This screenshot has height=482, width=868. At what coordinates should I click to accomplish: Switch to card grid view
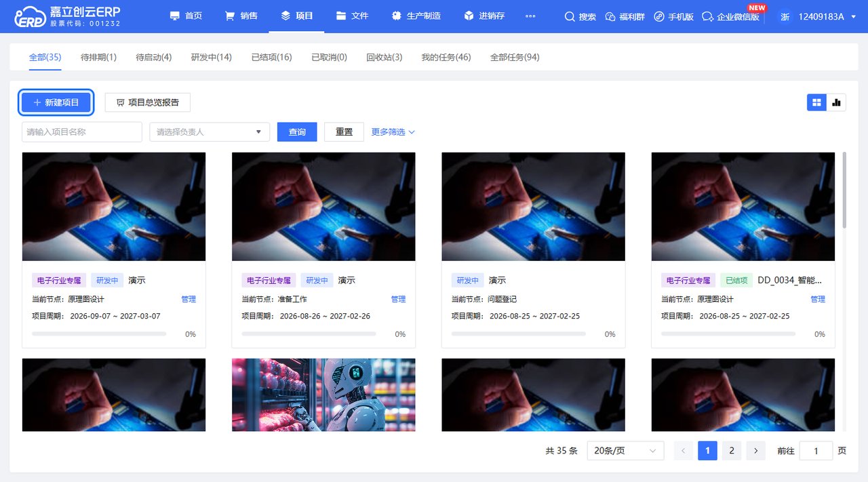pos(816,102)
